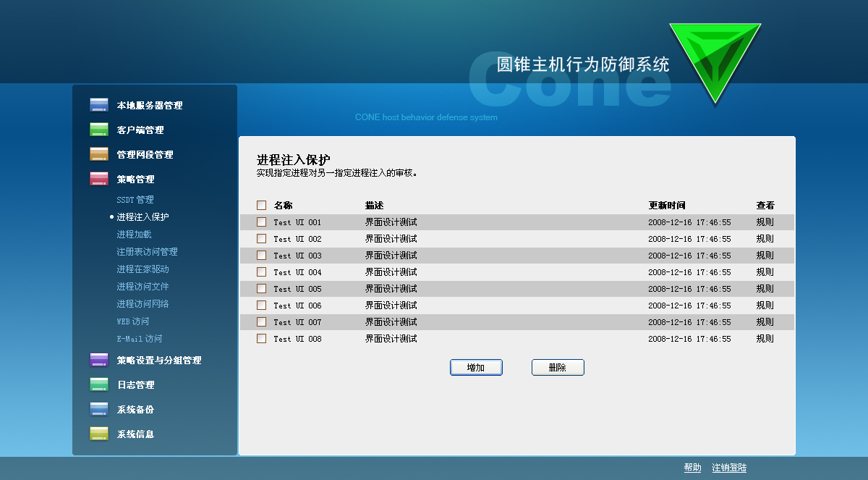The image size is (868, 480).
Task: Check the box for Test UI 004
Action: (262, 272)
